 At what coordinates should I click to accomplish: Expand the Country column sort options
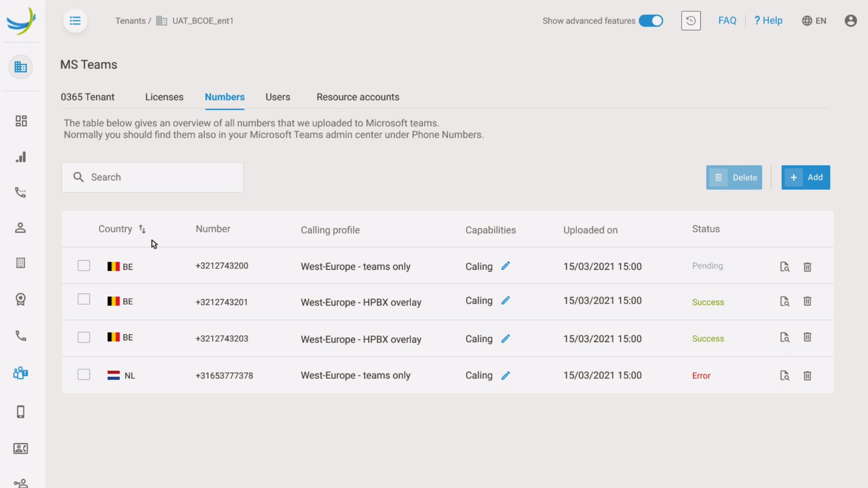(142, 228)
